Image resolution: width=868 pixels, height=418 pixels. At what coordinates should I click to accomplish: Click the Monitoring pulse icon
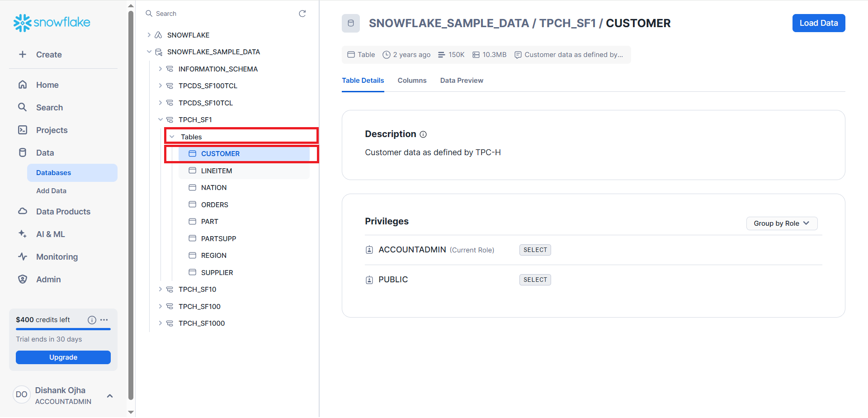(x=23, y=256)
